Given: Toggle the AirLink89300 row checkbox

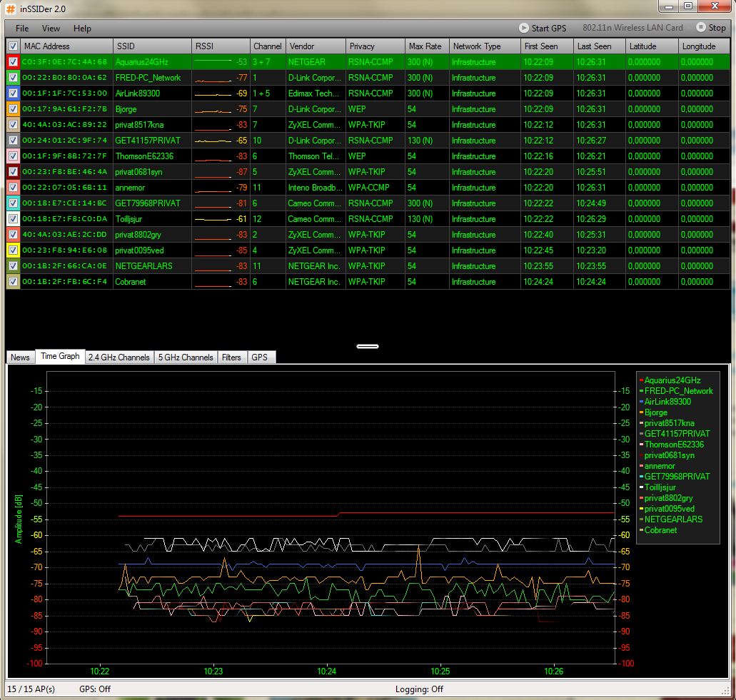Looking at the screenshot, I should point(13,93).
